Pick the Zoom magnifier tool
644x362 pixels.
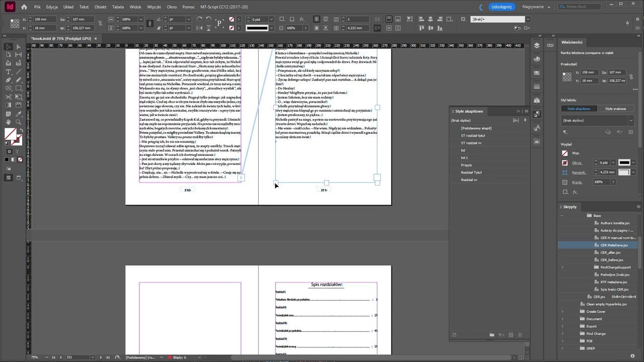pos(19,122)
